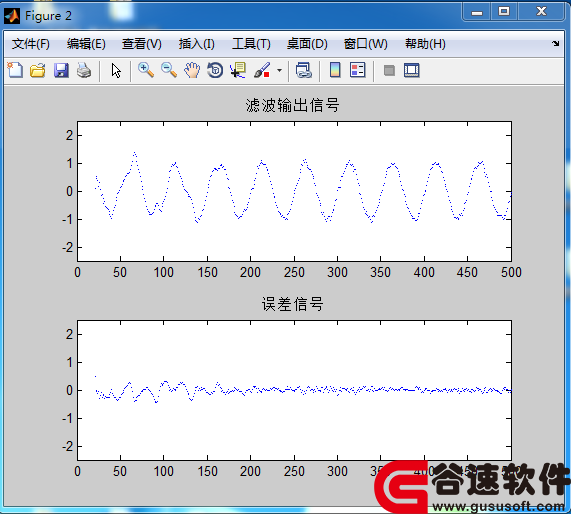Print the figure using printer icon
The image size is (571, 514).
[84, 70]
